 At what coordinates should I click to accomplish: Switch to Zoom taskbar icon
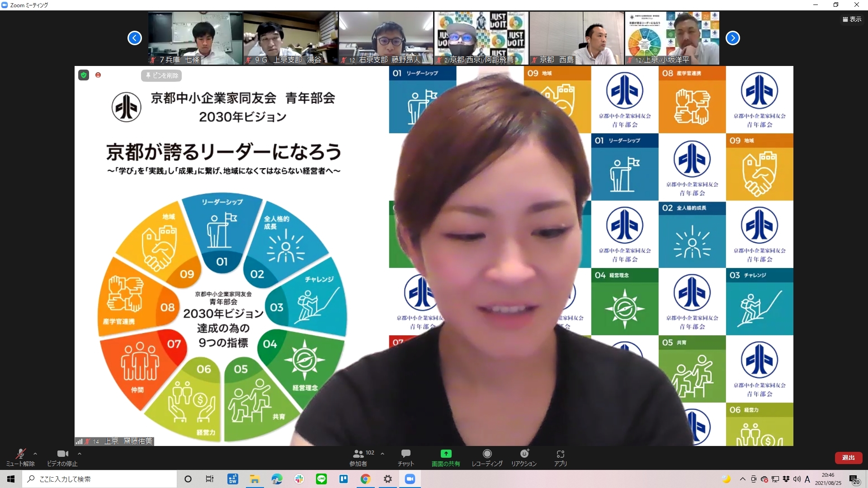click(410, 479)
